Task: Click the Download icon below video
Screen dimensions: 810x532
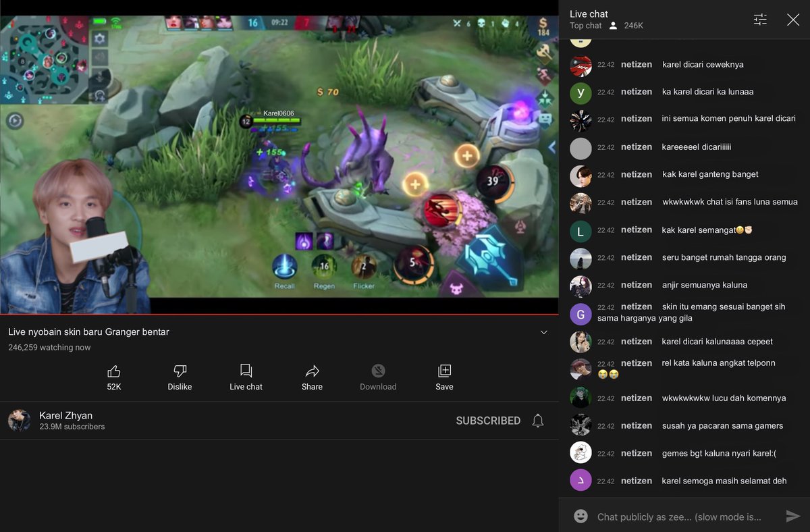Action: coord(378,371)
